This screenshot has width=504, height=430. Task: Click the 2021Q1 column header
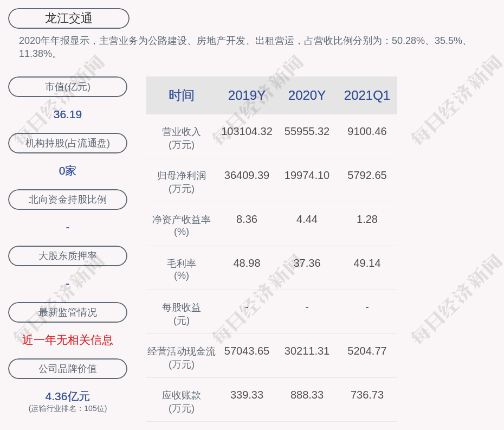coord(367,95)
